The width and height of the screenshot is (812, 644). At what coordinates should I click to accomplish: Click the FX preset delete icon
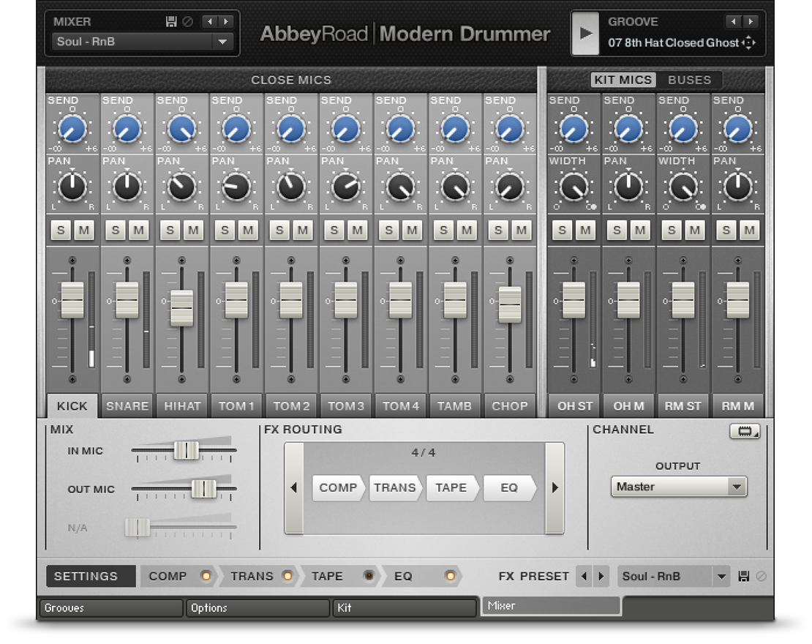tap(761, 576)
